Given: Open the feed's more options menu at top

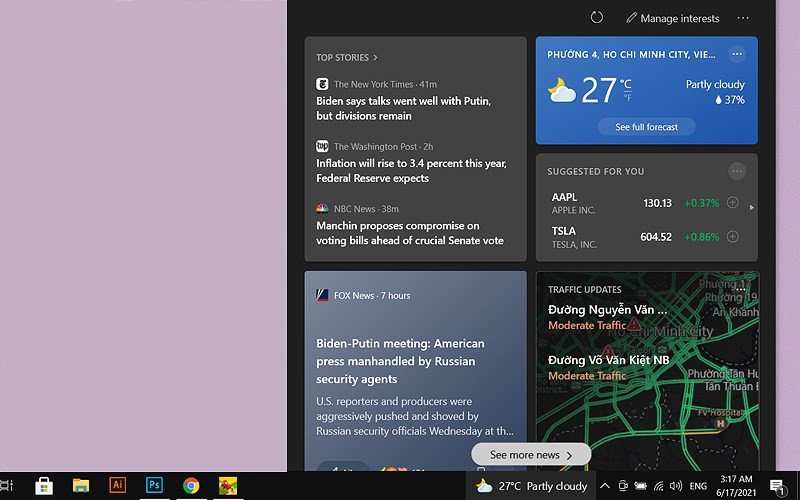Looking at the screenshot, I should point(743,18).
